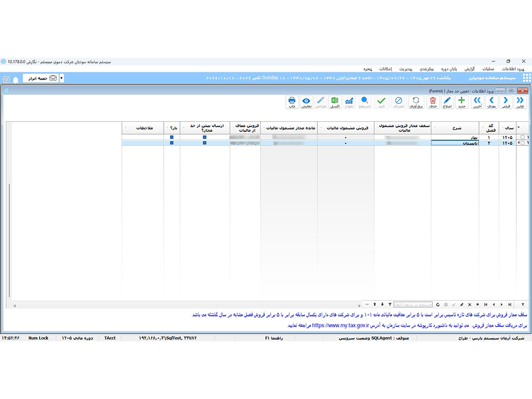Image resolution: width=532 pixels, height=399 pixels.
Task: Go to next record with بعدی arrow
Action: pos(491,102)
